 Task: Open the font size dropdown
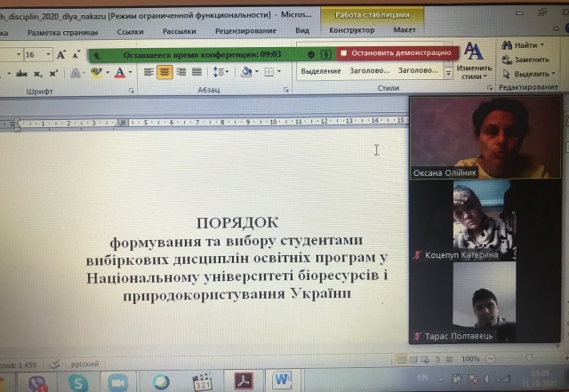pos(48,54)
